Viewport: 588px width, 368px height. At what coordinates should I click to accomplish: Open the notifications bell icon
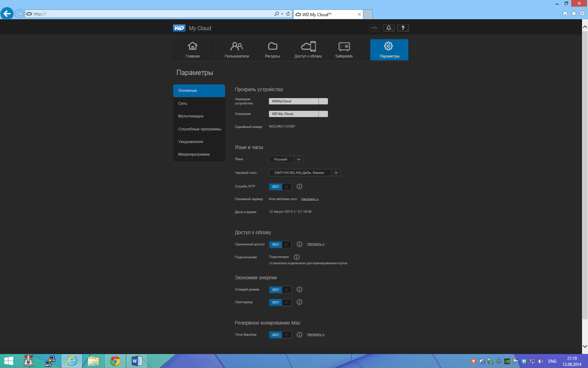(x=389, y=28)
